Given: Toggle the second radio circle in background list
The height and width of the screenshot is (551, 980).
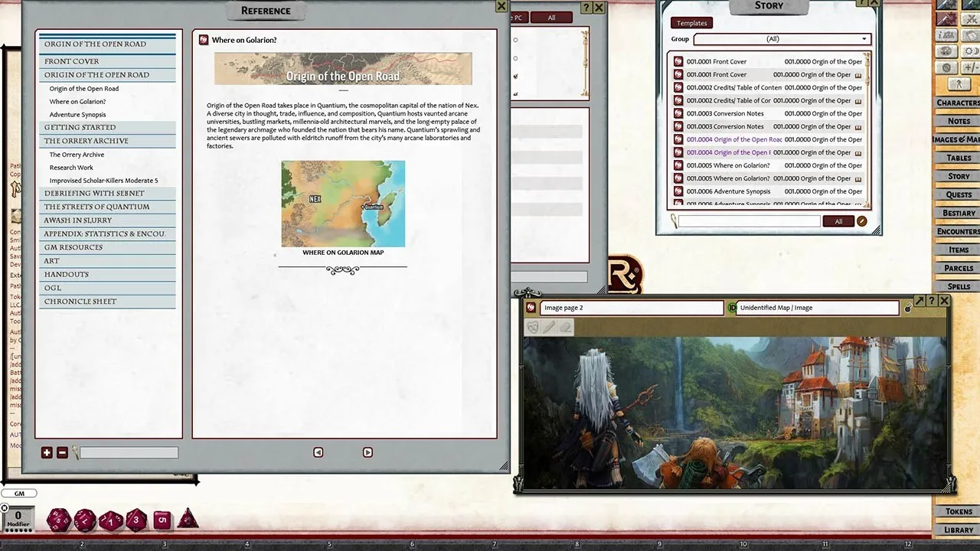Looking at the screenshot, I should pyautogui.click(x=515, y=58).
